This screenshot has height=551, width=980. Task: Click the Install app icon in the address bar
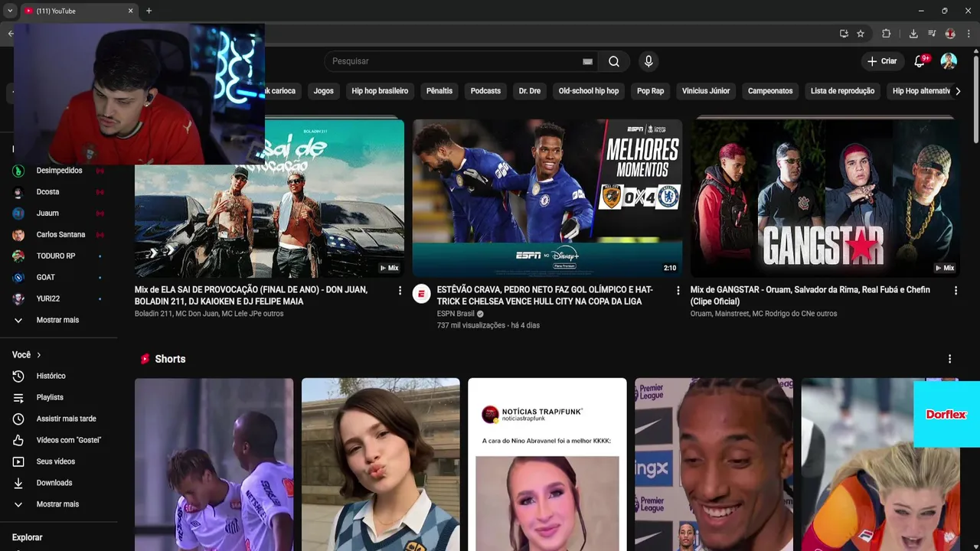click(x=844, y=34)
